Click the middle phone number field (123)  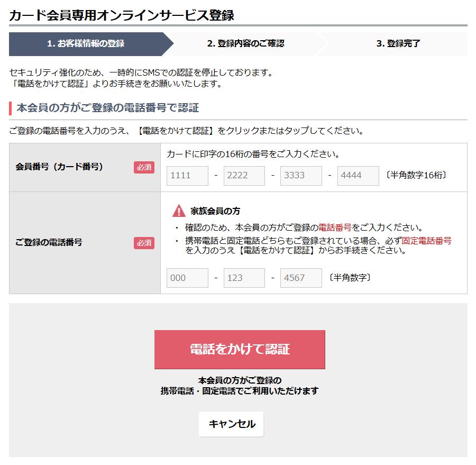(x=244, y=278)
